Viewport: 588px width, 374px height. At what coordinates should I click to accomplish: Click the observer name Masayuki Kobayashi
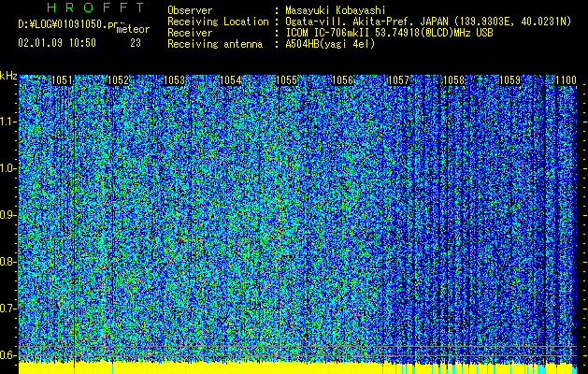(x=336, y=10)
